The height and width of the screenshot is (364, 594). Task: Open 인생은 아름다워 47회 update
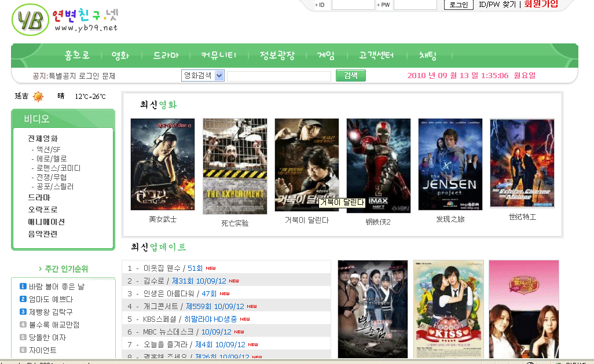pos(180,293)
